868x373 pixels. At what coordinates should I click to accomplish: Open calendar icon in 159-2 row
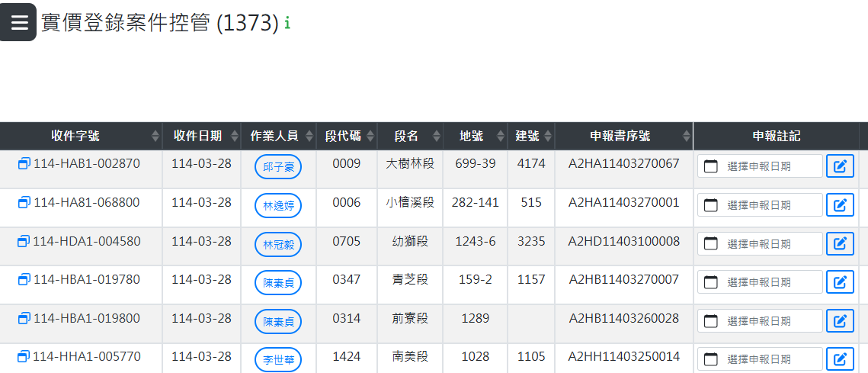click(711, 282)
